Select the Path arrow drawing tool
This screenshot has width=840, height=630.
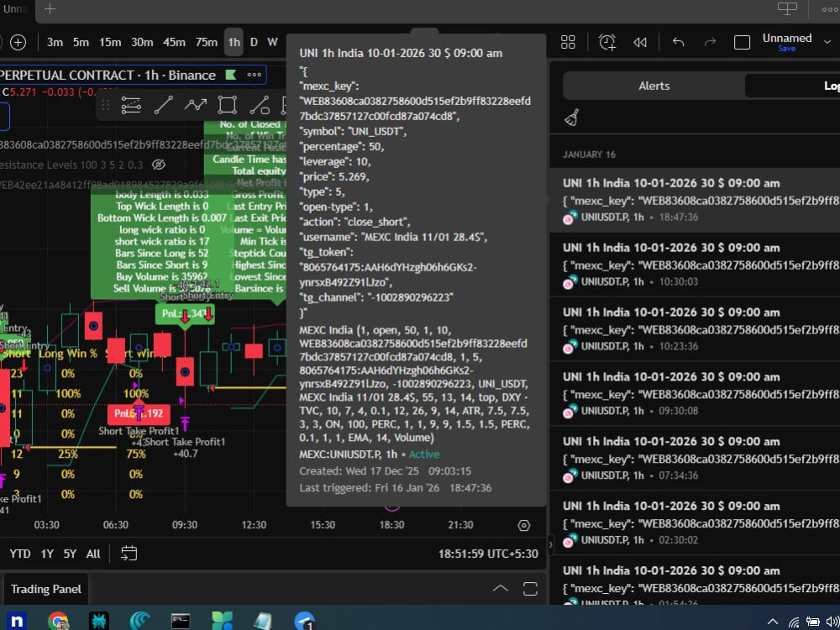[196, 106]
